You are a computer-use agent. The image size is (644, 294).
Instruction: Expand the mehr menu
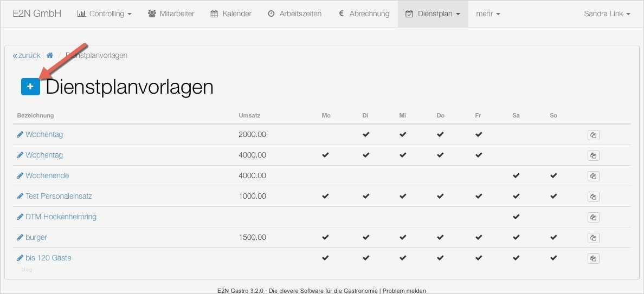click(488, 14)
